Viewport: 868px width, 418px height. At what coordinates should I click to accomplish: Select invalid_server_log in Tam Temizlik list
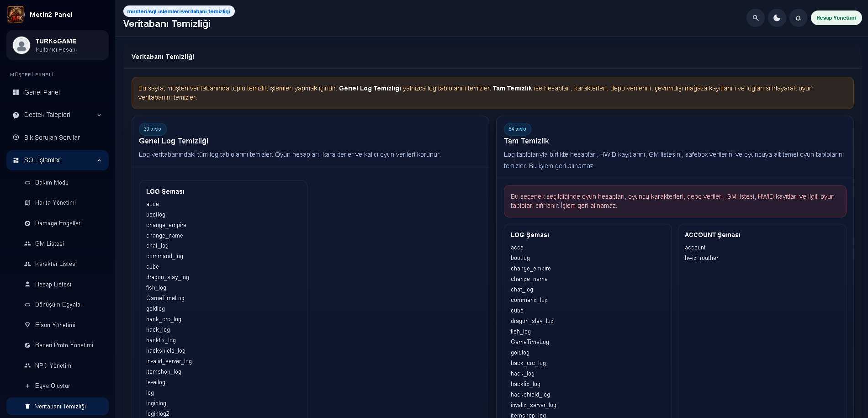pyautogui.click(x=534, y=405)
